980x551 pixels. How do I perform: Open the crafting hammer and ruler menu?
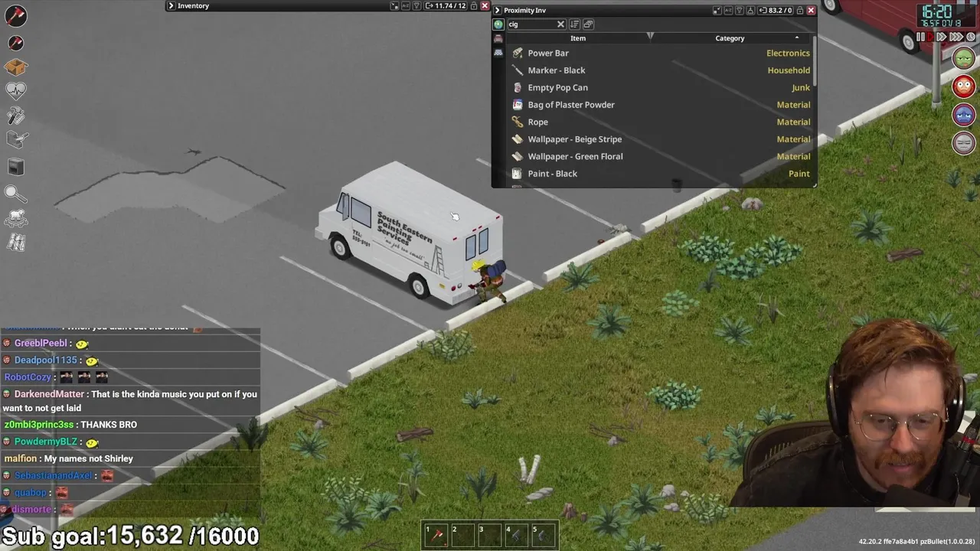pyautogui.click(x=16, y=116)
